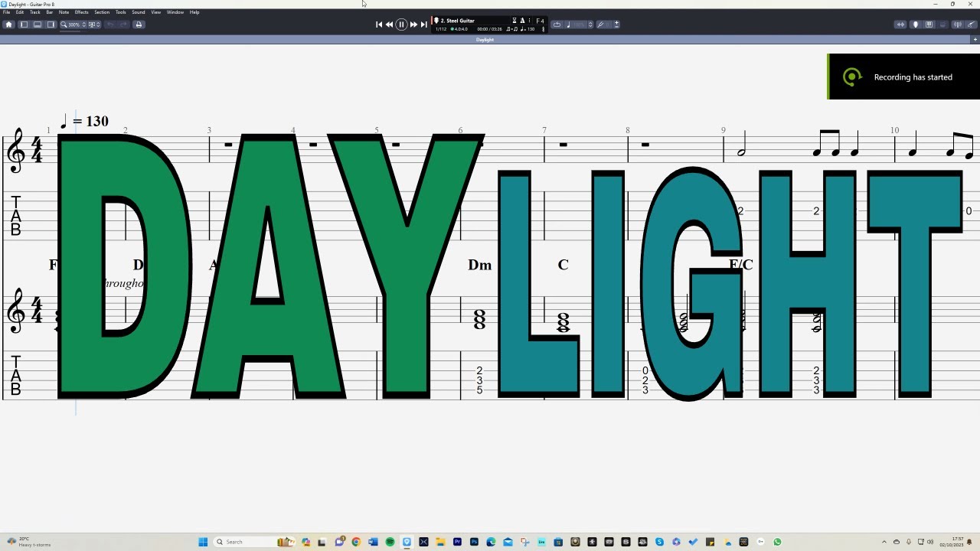
Task: Click the Print icon
Action: (x=139, y=24)
